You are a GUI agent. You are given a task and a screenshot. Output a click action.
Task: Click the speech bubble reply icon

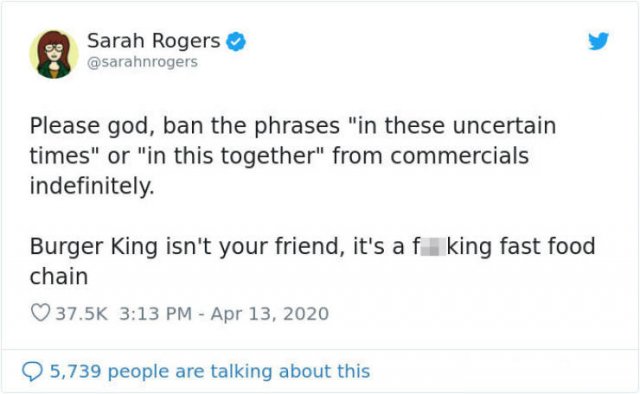32,372
